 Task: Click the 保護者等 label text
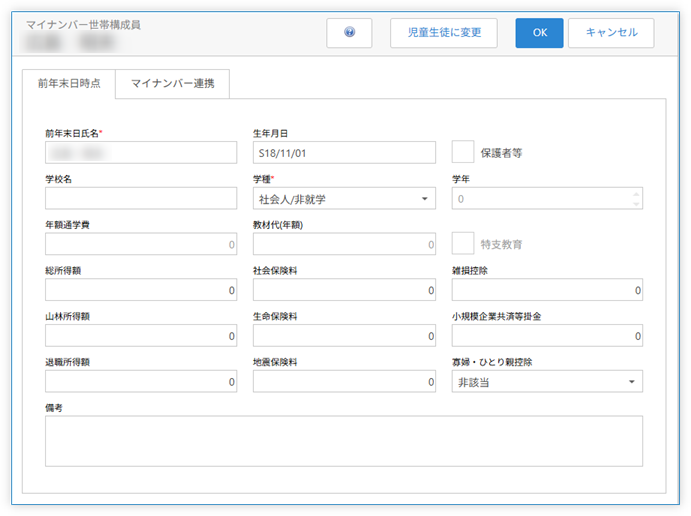[x=501, y=153]
